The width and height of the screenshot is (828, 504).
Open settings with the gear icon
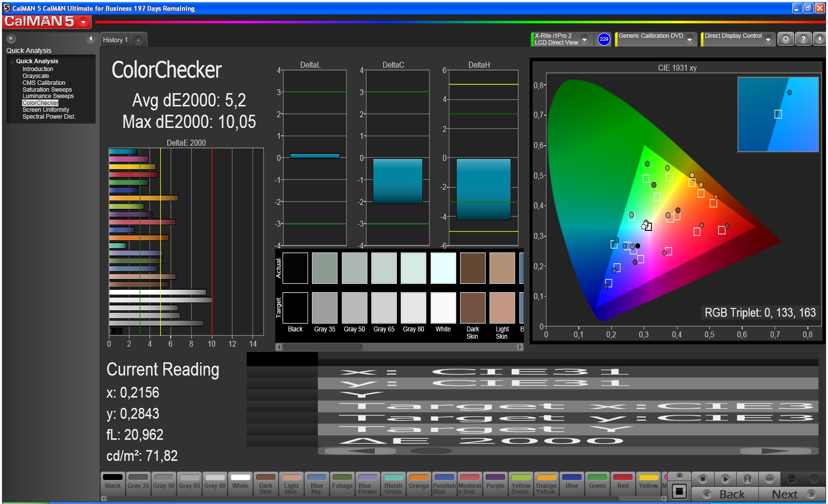tap(786, 39)
